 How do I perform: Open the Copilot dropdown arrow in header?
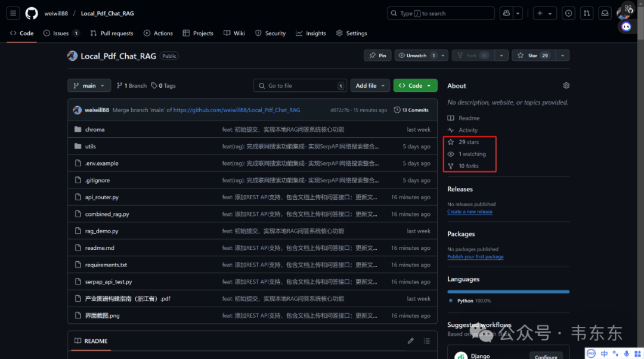(x=518, y=13)
